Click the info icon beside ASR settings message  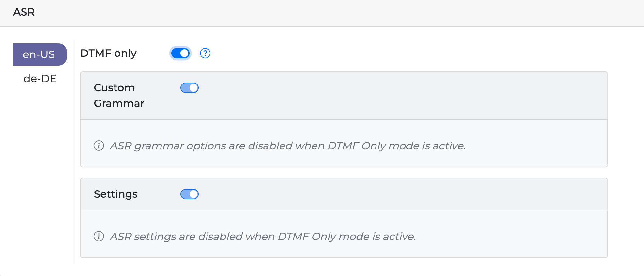click(x=99, y=236)
